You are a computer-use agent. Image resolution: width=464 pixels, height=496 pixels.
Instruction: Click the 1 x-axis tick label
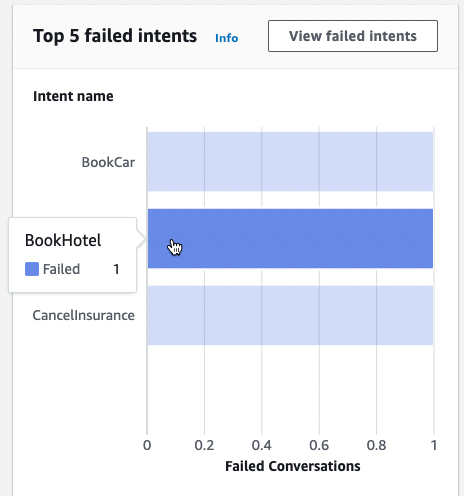pyautogui.click(x=434, y=445)
